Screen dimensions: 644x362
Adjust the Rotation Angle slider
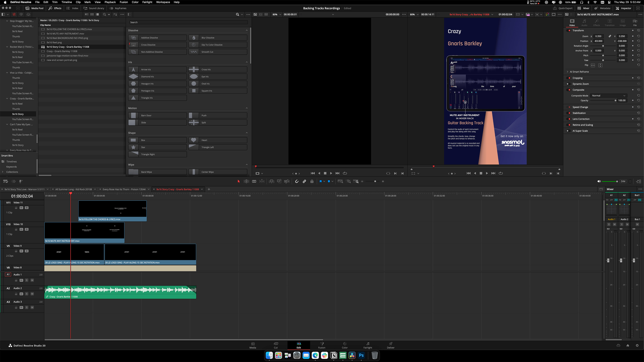pos(603,46)
